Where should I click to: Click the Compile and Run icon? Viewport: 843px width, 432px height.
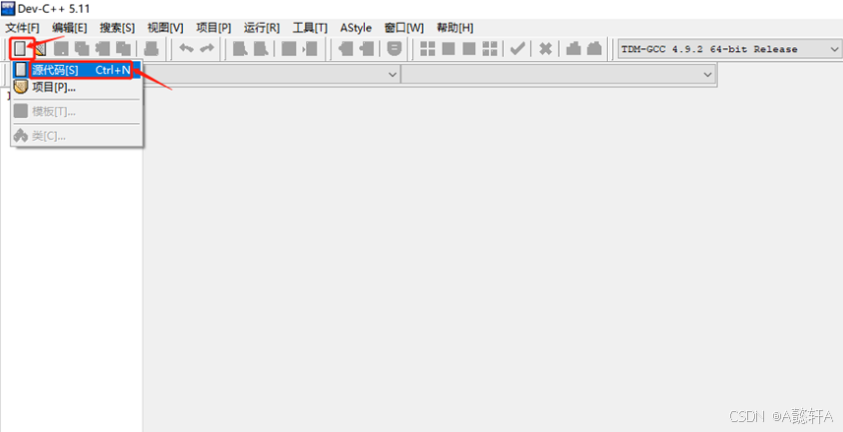click(x=469, y=49)
